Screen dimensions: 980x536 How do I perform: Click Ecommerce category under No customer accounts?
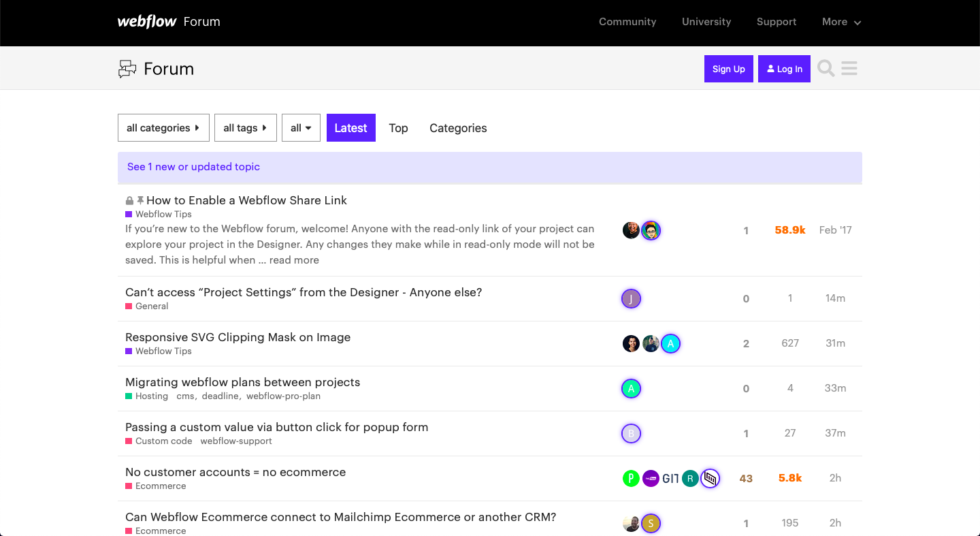(x=156, y=486)
